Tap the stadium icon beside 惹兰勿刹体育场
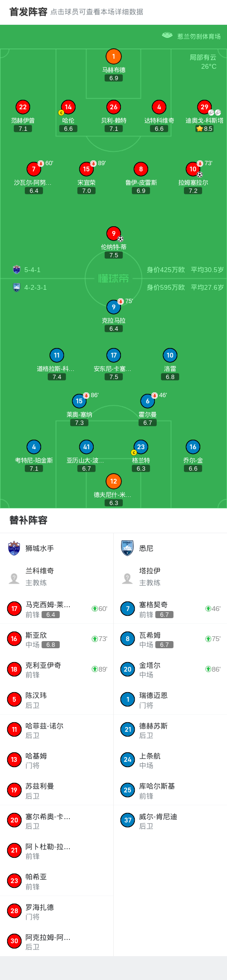 pyautogui.click(x=167, y=35)
